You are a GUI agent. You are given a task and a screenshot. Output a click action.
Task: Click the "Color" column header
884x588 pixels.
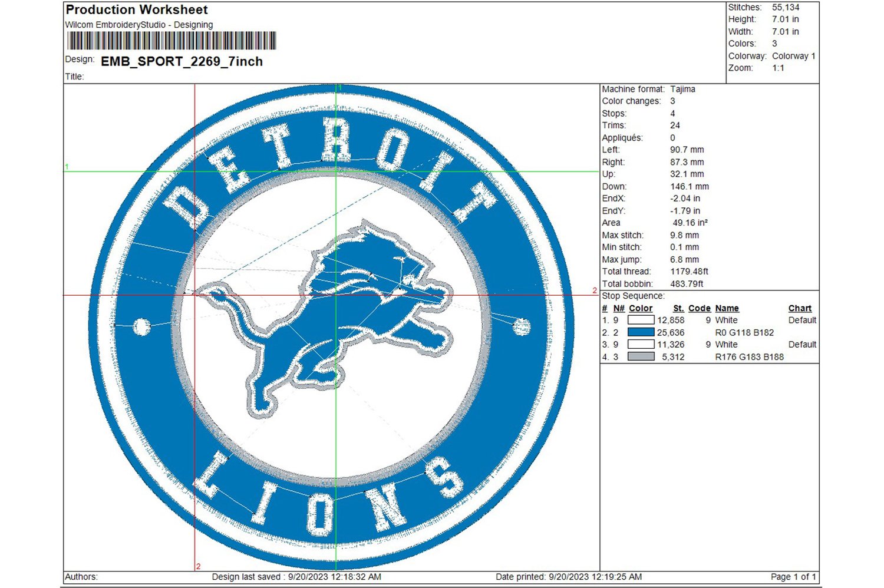tap(641, 308)
